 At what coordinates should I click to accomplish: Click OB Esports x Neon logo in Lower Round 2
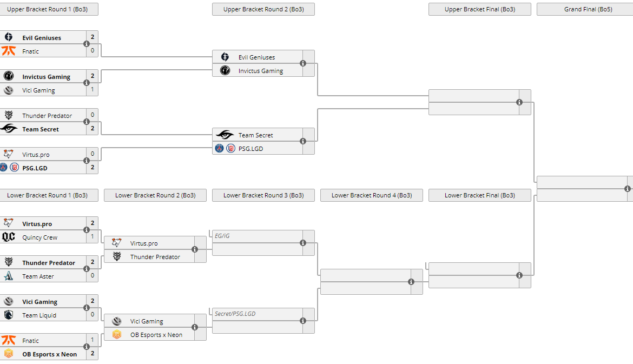(x=117, y=334)
